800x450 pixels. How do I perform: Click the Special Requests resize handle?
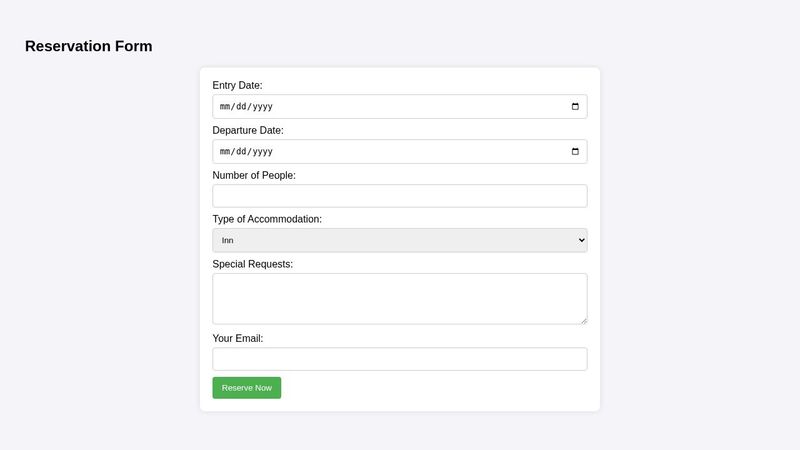(x=583, y=320)
